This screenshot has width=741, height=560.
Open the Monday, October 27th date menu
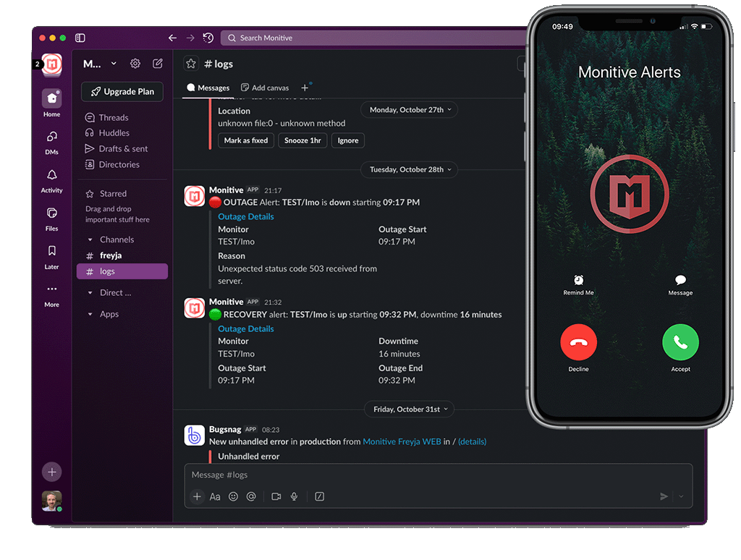[x=409, y=109]
